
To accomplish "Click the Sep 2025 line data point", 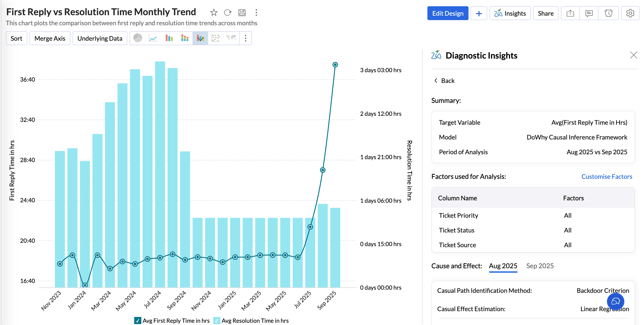I will click(x=335, y=65).
